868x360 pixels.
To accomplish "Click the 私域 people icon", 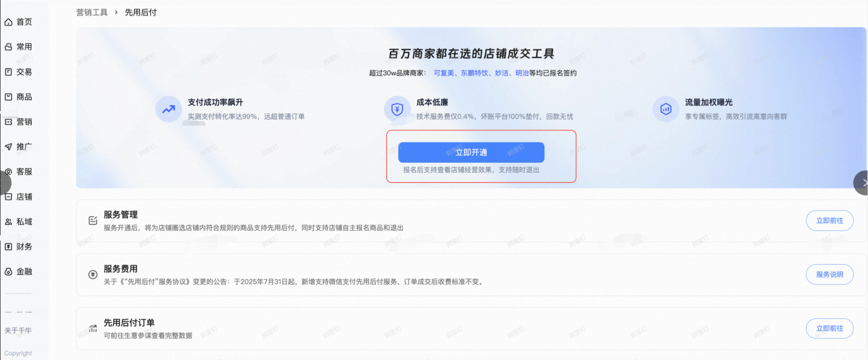I will [8, 222].
